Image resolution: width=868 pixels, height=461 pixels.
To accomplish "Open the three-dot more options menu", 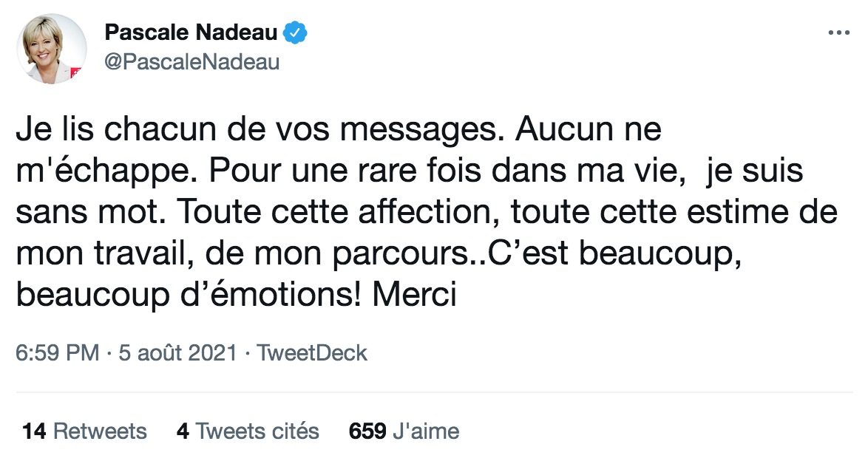I will [x=838, y=33].
